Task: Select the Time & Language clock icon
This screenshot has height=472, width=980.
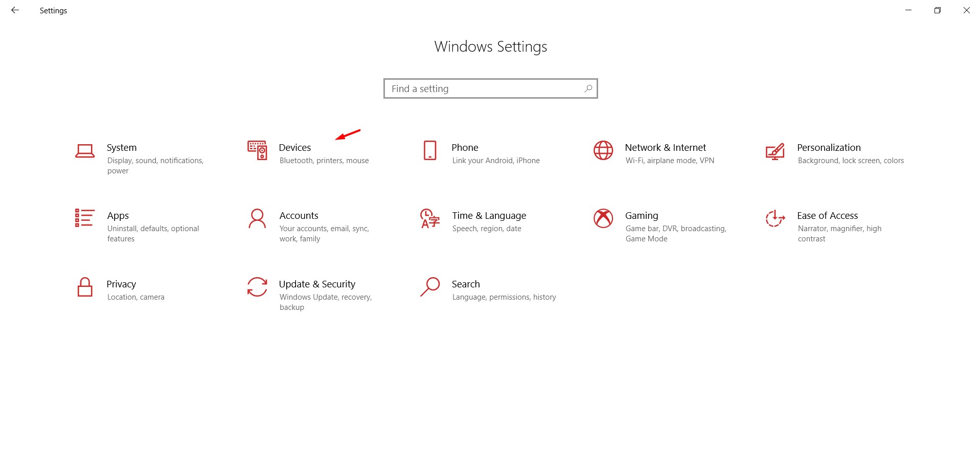Action: coord(430,219)
